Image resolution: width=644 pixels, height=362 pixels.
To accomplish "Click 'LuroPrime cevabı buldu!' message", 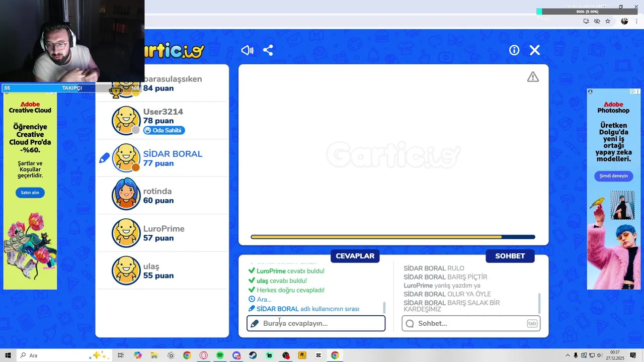I will pos(290,271).
